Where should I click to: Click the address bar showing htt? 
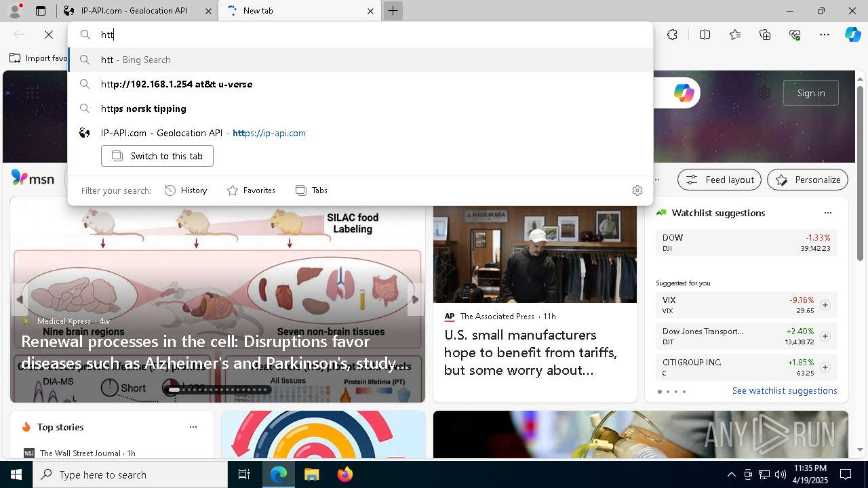pyautogui.click(x=360, y=35)
